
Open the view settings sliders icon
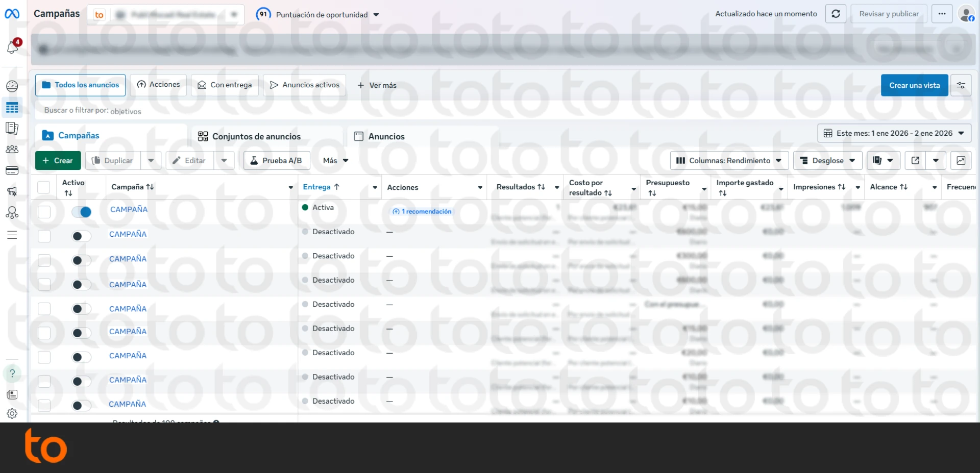tap(961, 85)
